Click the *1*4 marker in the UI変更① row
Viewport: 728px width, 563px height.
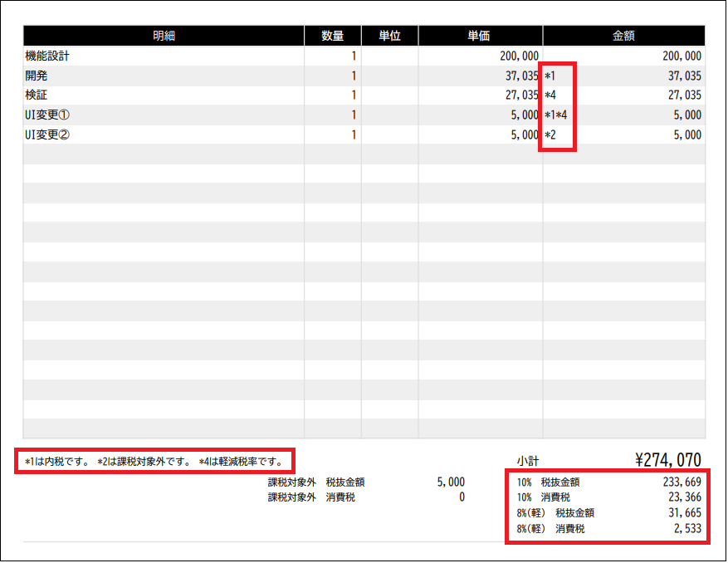point(555,115)
